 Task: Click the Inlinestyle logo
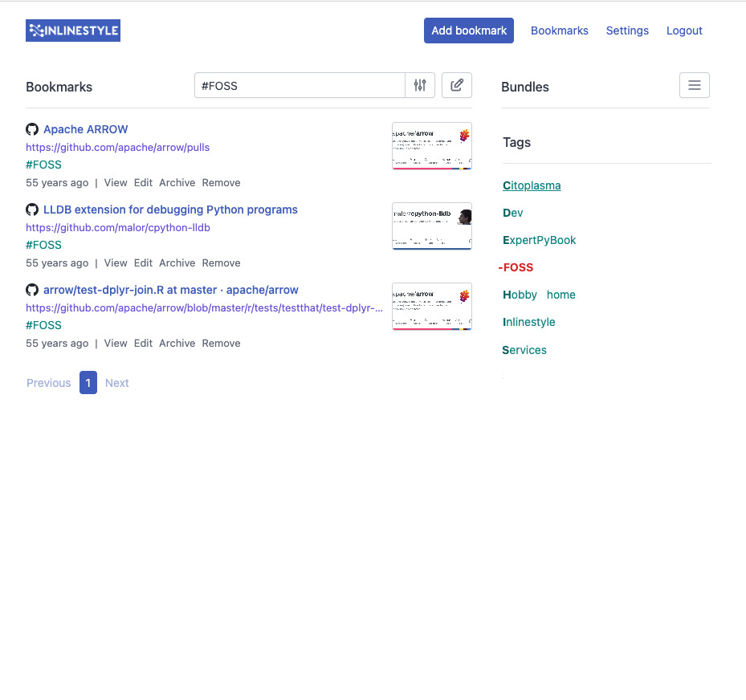[73, 31]
